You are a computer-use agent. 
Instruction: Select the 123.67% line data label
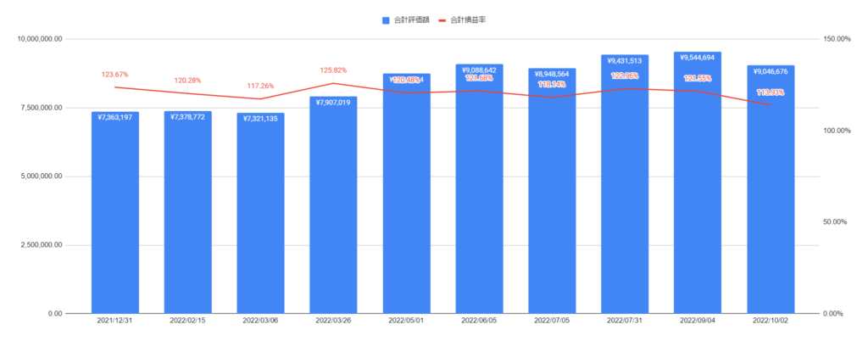pyautogui.click(x=114, y=75)
